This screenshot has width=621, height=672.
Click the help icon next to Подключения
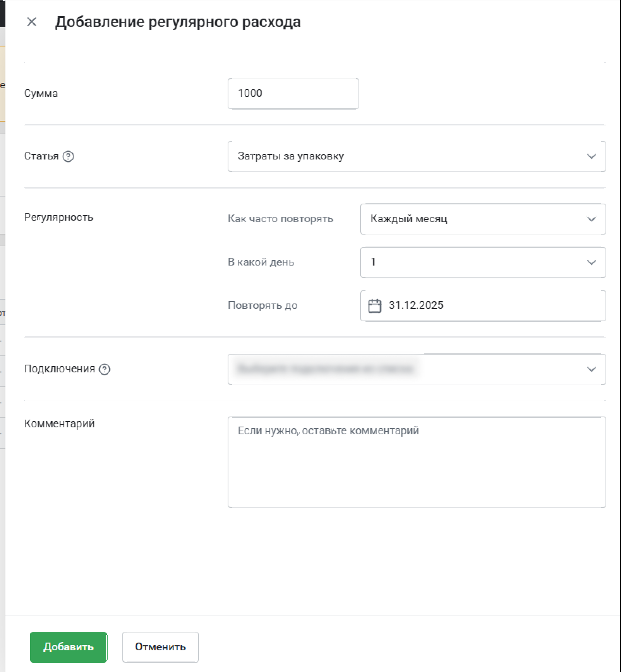pos(105,369)
